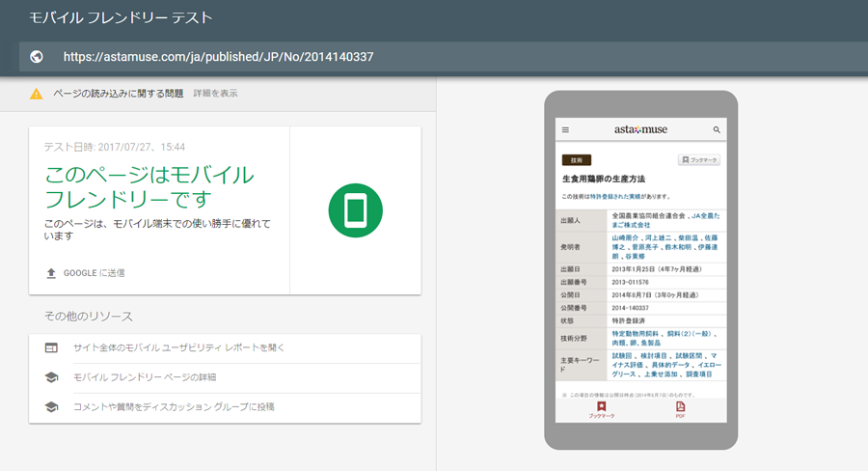Open サイト全体のモバイル ユーザビリティ レポートを開く
Image resolution: width=868 pixels, height=471 pixels.
pos(178,347)
